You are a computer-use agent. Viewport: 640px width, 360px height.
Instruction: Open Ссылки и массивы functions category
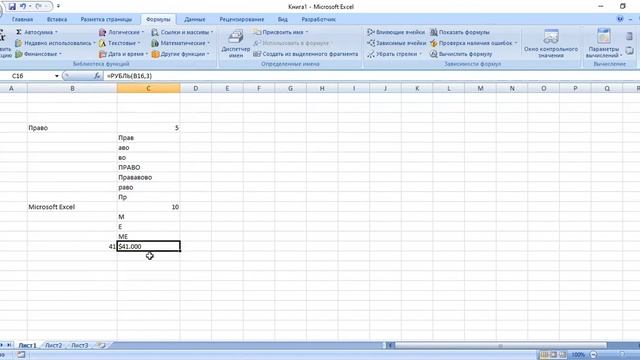(x=182, y=32)
